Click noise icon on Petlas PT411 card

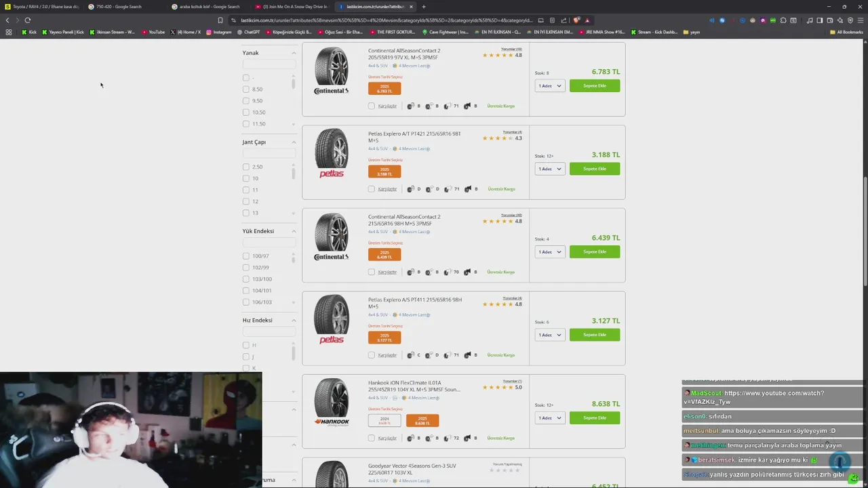448,355
